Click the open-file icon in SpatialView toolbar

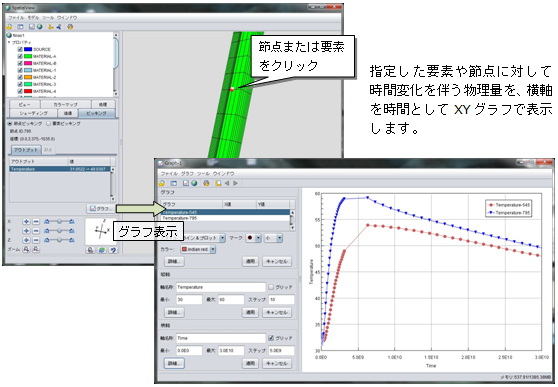tap(9, 27)
